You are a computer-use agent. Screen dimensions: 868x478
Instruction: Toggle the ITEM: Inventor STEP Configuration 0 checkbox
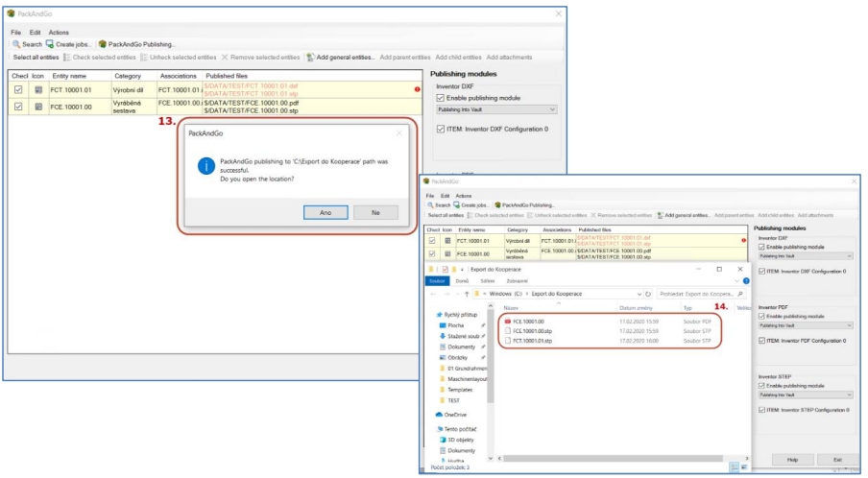[762, 410]
